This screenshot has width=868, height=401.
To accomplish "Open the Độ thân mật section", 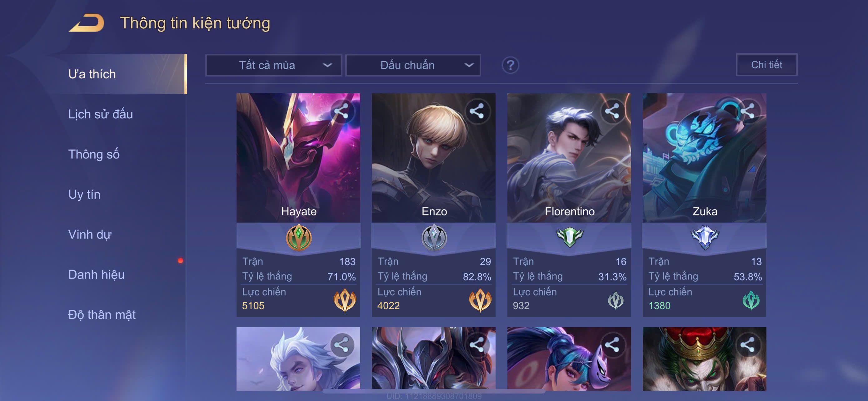I will (x=102, y=314).
